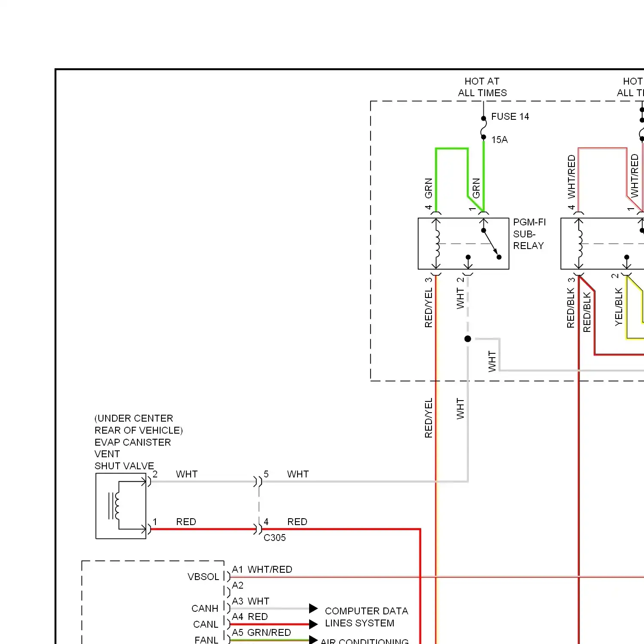Click the COMPUTER DATA LINES SYSTEM text

click(366, 617)
